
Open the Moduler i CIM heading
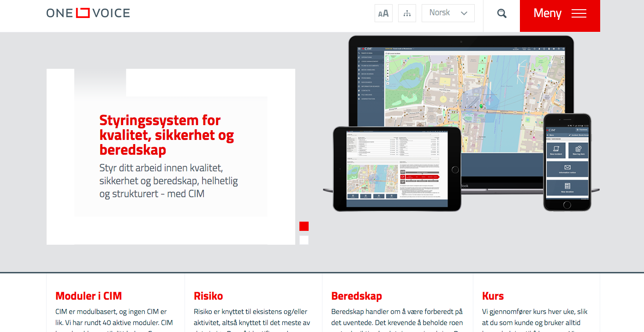tap(89, 296)
